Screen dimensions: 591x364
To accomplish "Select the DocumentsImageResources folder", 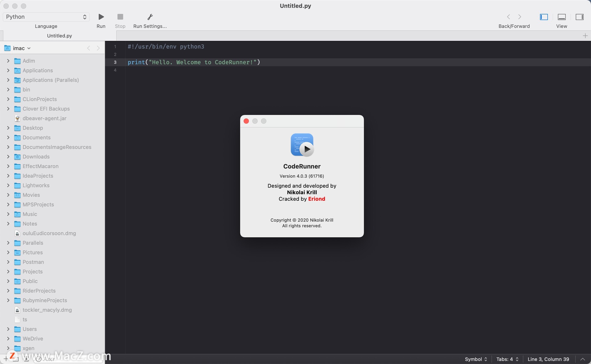I will tap(57, 147).
